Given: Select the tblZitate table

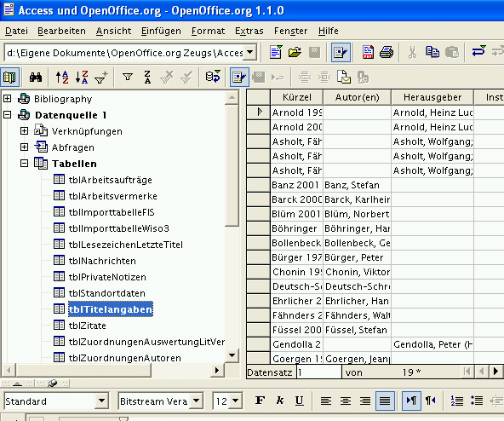Looking at the screenshot, I should [x=88, y=326].
